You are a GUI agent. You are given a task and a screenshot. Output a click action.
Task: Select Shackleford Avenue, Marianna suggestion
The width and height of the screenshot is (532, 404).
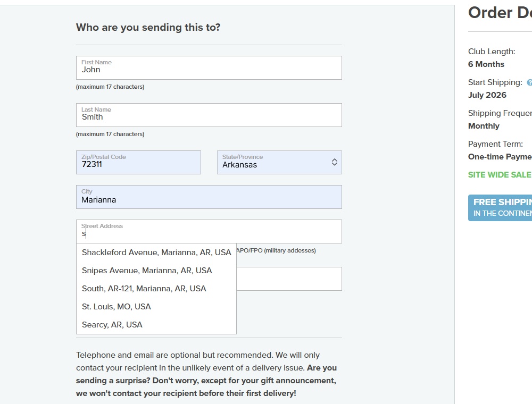(156, 252)
